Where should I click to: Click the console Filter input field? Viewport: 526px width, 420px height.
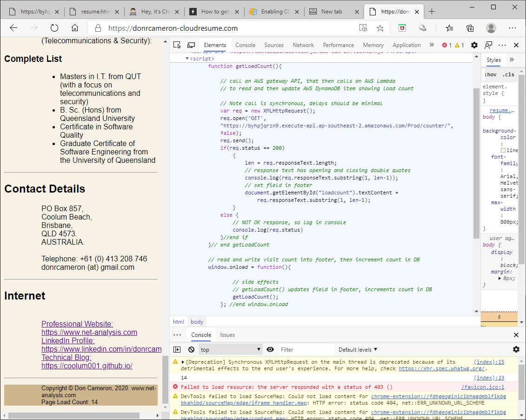(x=306, y=350)
